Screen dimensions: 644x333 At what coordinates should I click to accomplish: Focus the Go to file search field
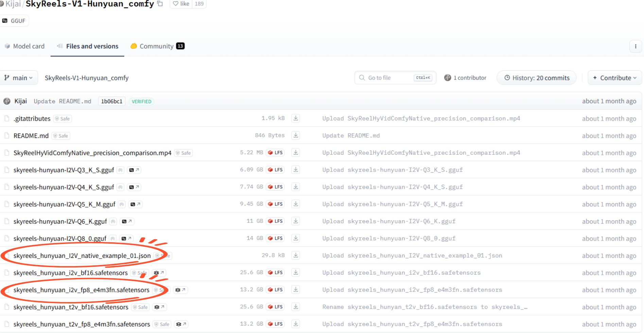coord(395,78)
